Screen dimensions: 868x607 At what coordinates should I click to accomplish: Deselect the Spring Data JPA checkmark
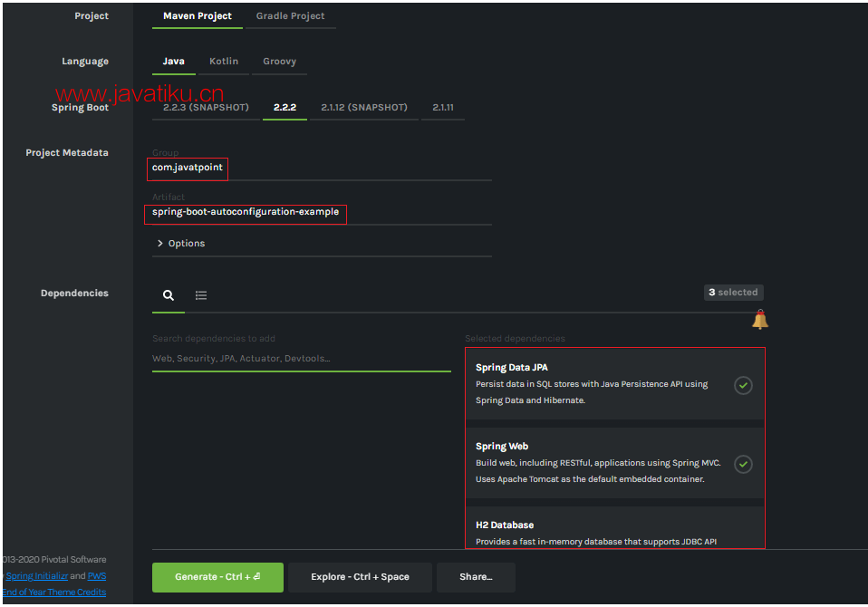click(x=743, y=385)
